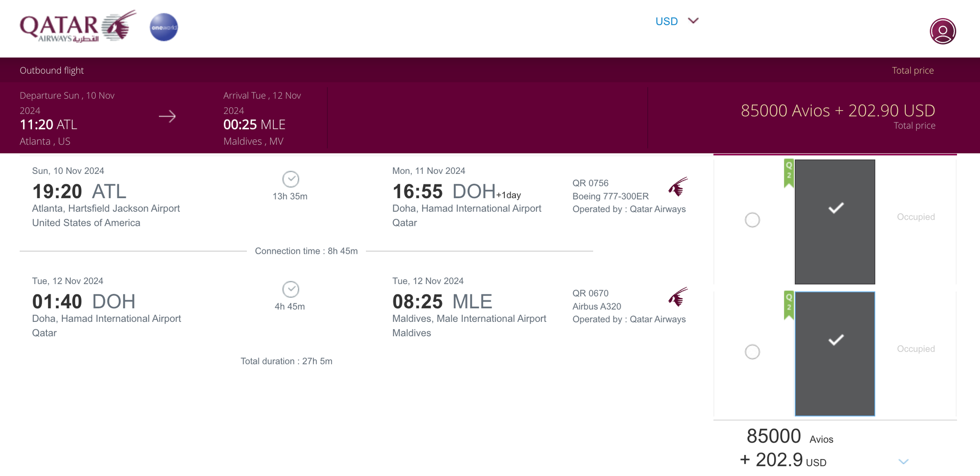The height and width of the screenshot is (476, 980).
Task: Click the blue-outlined seat thumbnail on QR 0670
Action: pyautogui.click(x=835, y=352)
